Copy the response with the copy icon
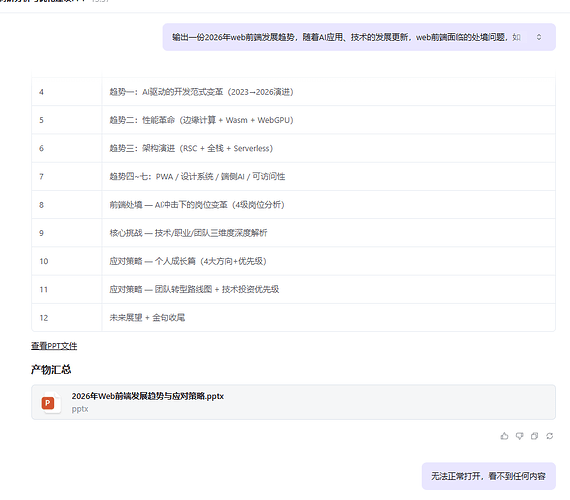The width and height of the screenshot is (570, 500). 534,436
